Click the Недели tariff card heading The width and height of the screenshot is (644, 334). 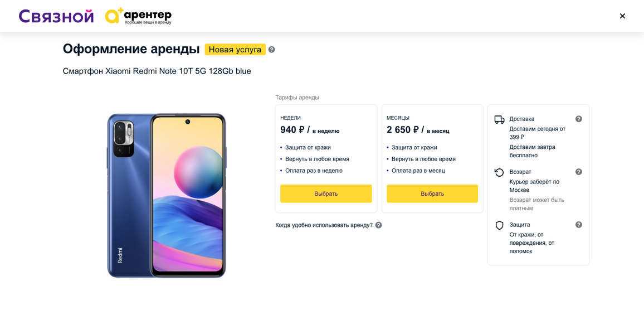(290, 118)
